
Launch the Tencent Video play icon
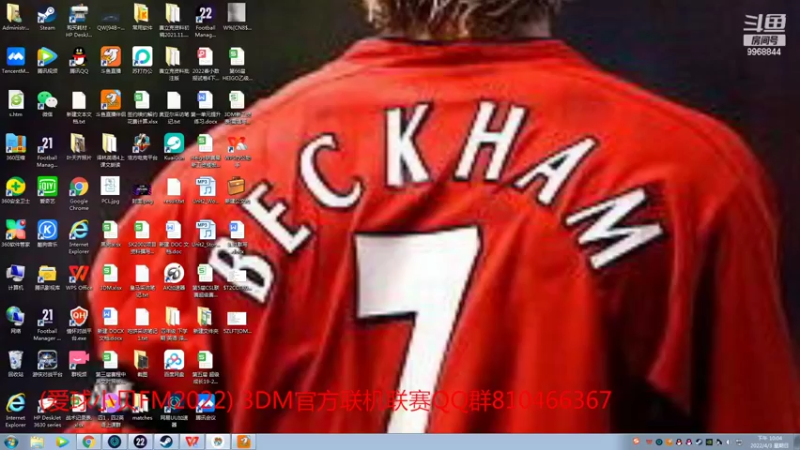tap(47, 60)
